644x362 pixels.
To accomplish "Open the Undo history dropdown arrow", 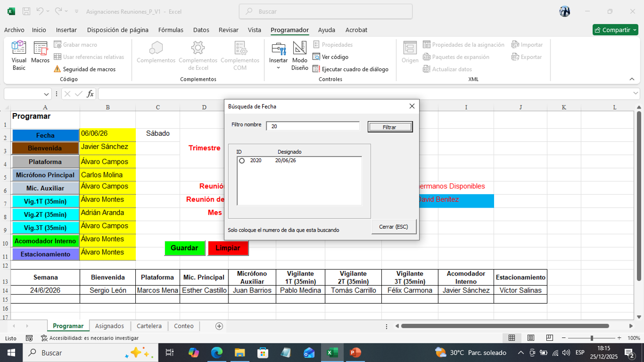I will [x=48, y=11].
